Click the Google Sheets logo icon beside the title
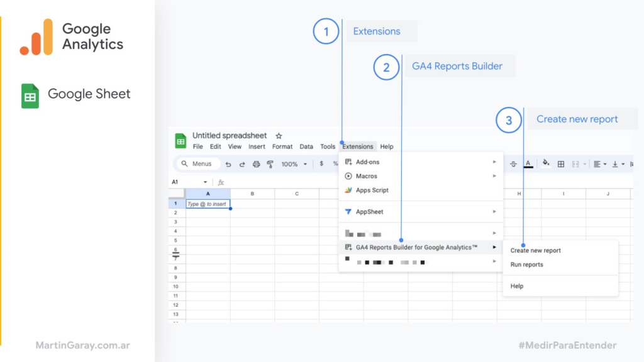This screenshot has width=644, height=362. pyautogui.click(x=180, y=141)
